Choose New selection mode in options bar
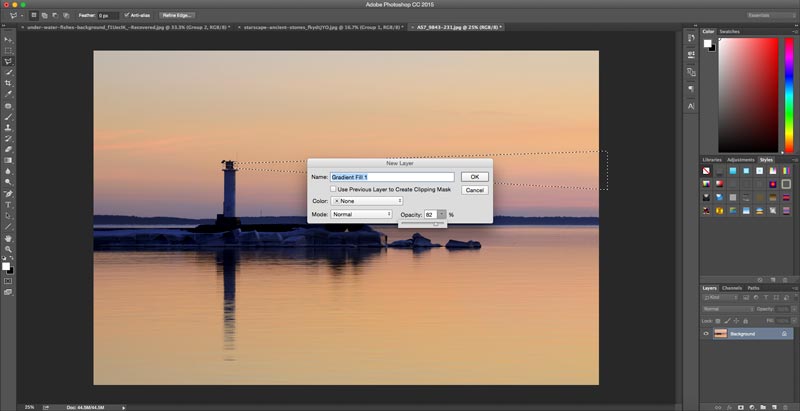This screenshot has width=800, height=411. click(x=34, y=15)
